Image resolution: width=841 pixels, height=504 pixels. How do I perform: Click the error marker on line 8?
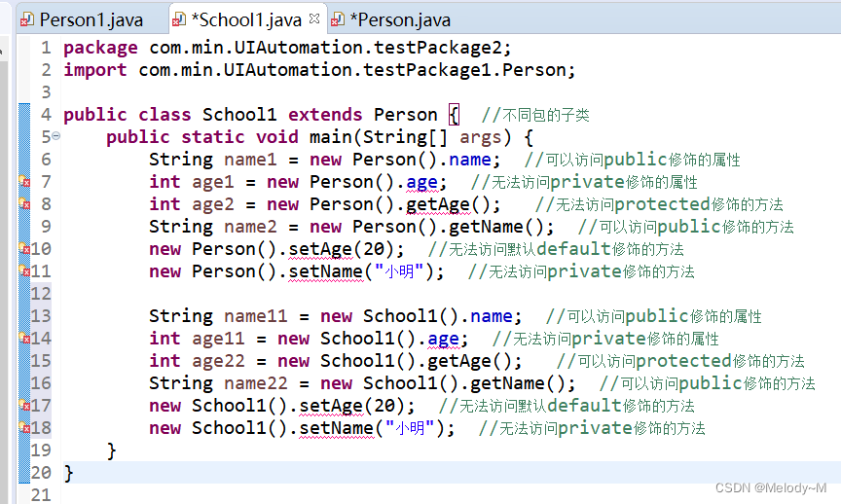click(x=24, y=203)
